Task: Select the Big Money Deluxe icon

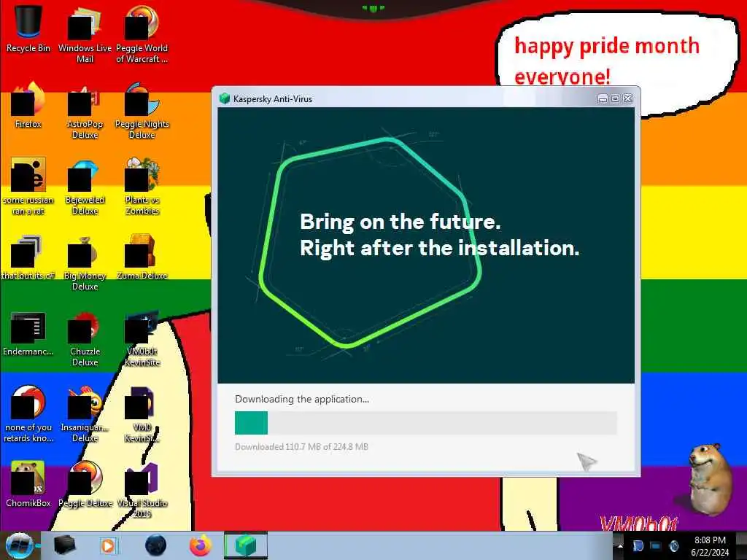Action: tap(85, 262)
